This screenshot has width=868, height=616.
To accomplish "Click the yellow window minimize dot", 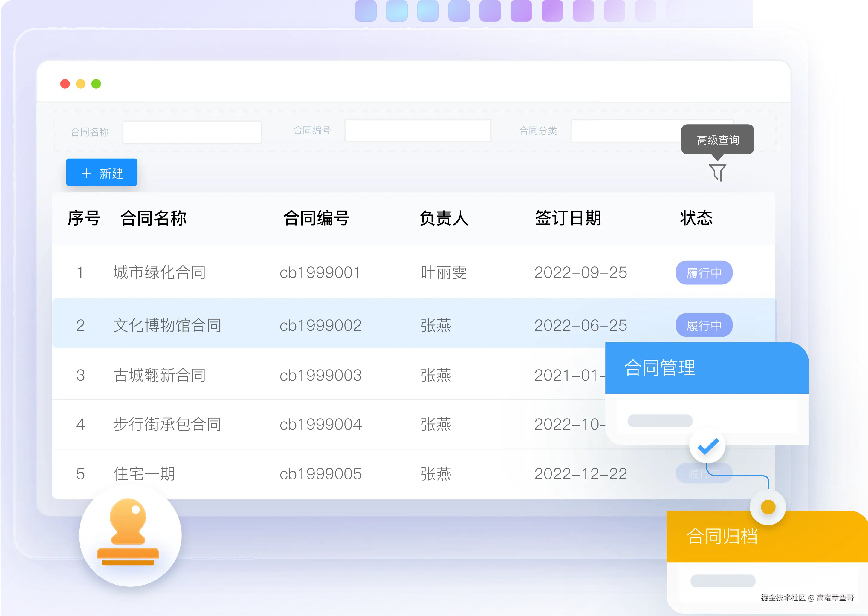I will tap(80, 84).
